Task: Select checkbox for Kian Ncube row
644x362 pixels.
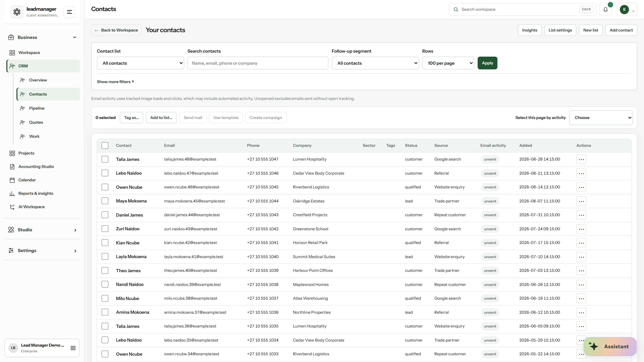Action: pos(105,243)
